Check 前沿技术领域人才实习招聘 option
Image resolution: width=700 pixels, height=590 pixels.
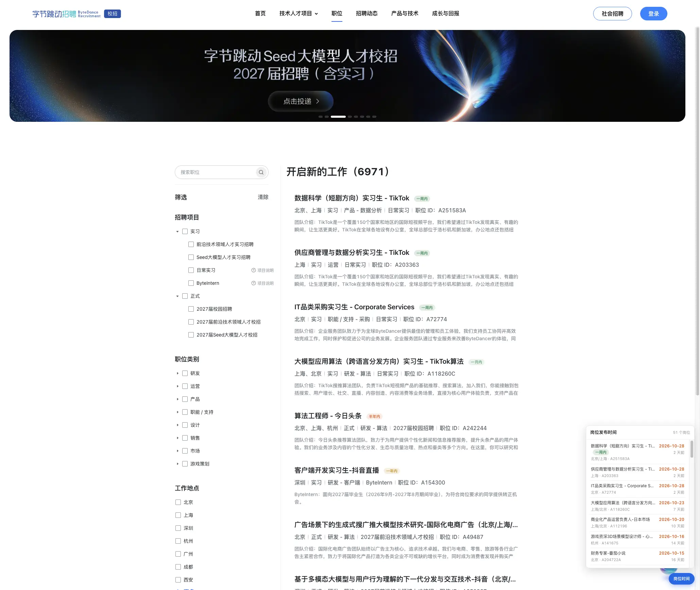[x=191, y=244]
